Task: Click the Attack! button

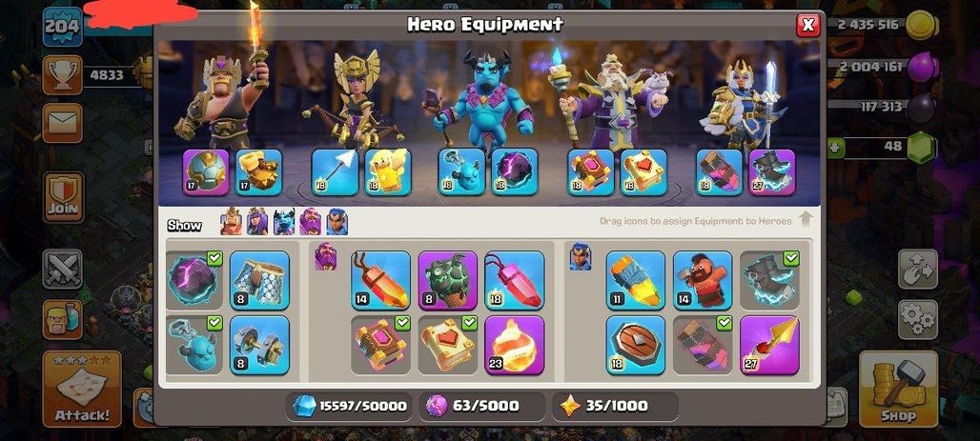Action: [x=82, y=389]
